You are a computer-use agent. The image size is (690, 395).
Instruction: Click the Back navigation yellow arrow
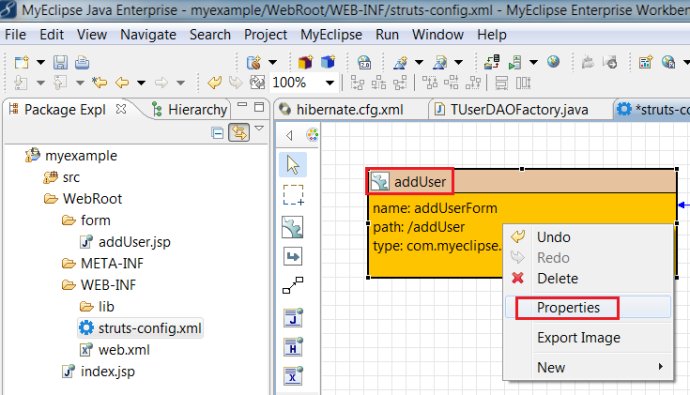122,82
